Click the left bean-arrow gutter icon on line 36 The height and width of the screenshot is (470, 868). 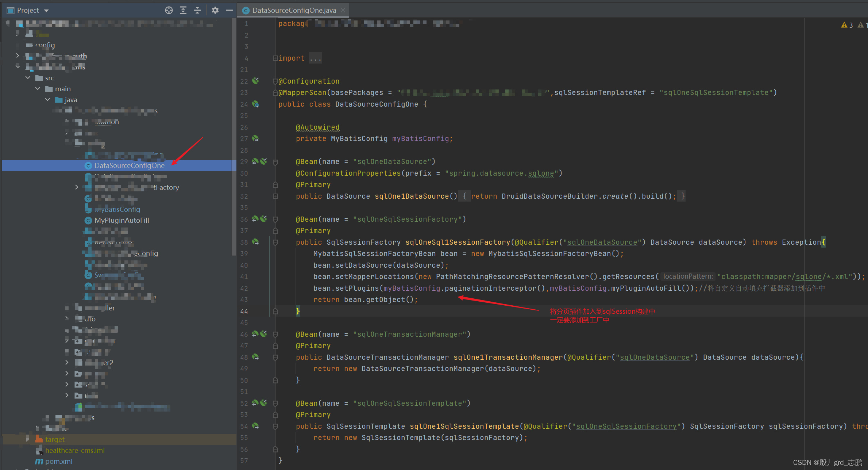click(x=255, y=219)
